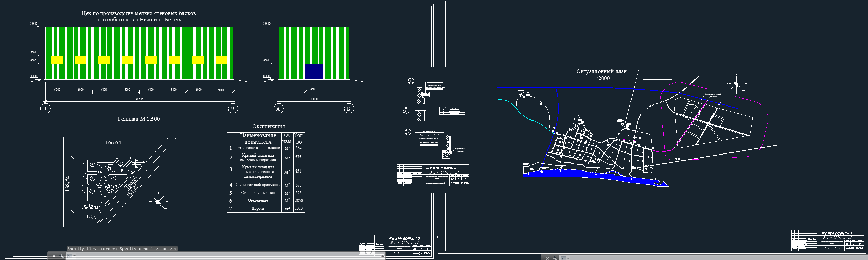Close the right drawing's command line

pyautogui.click(x=547, y=258)
